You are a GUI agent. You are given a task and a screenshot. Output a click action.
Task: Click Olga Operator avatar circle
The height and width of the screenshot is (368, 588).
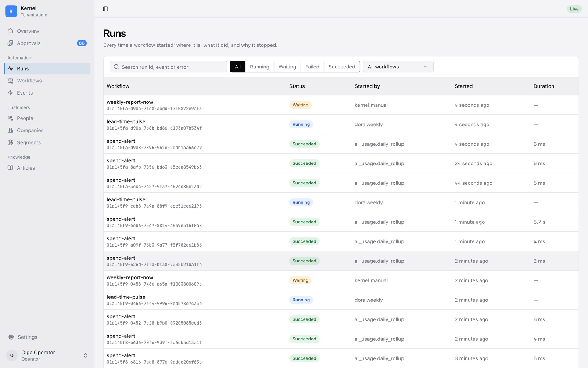pyautogui.click(x=12, y=355)
